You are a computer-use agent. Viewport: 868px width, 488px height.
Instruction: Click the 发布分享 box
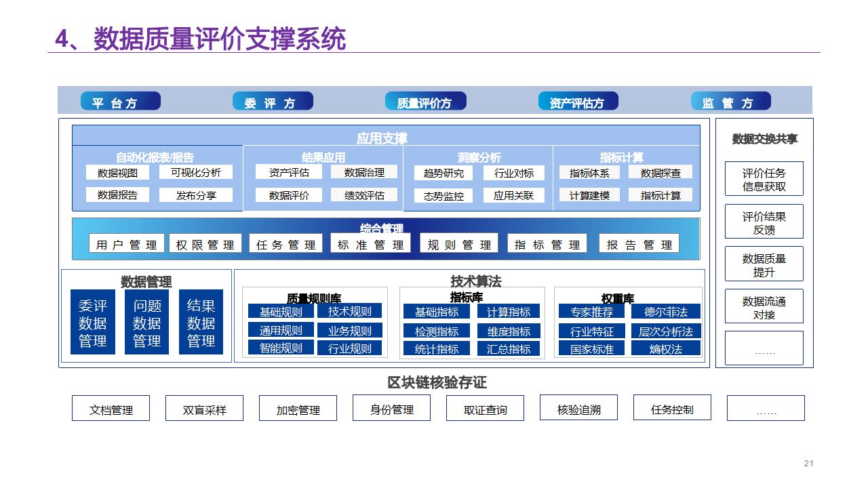coord(196,195)
